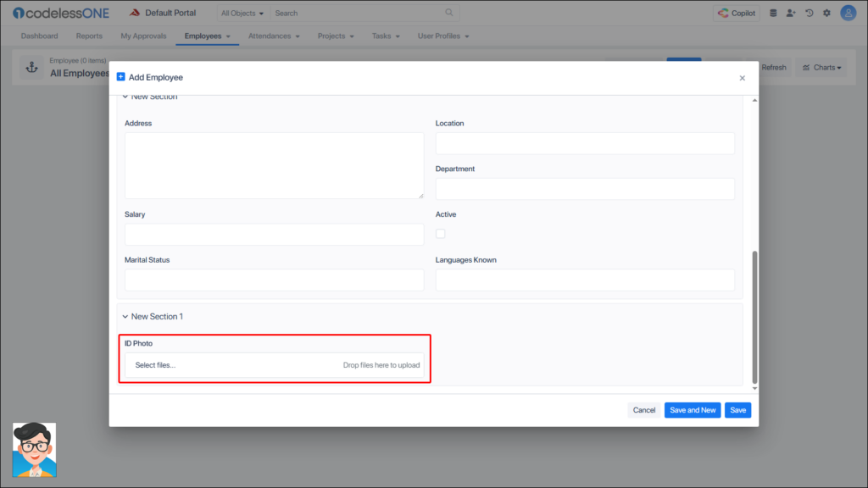Click the Save and New button
868x488 pixels.
tap(693, 410)
